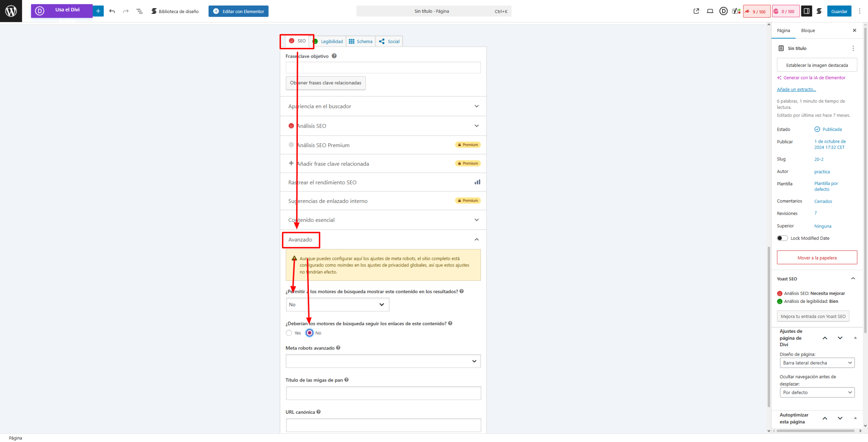This screenshot has width=868, height=442.
Task: Click the undo arrow icon
Action: (x=112, y=11)
